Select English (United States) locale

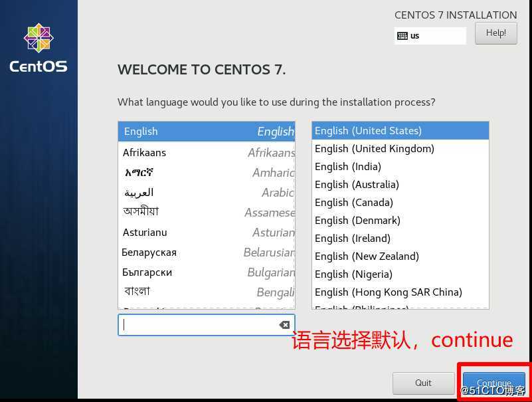click(400, 131)
